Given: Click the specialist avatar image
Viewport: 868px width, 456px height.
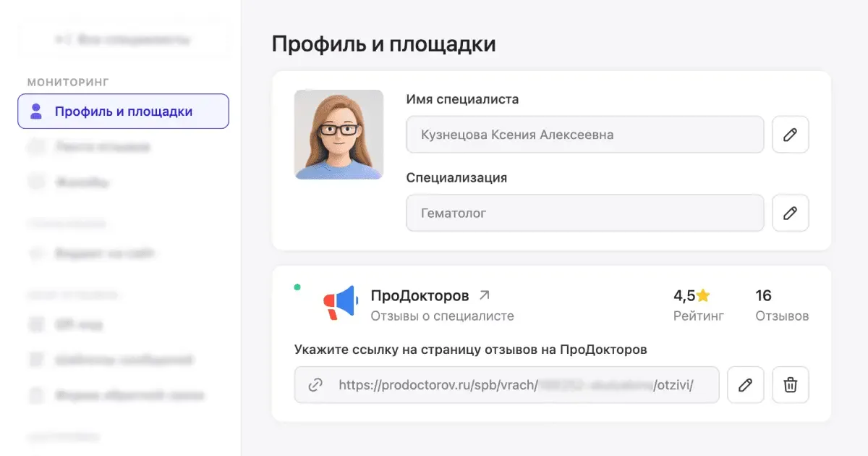Looking at the screenshot, I should coord(339,135).
